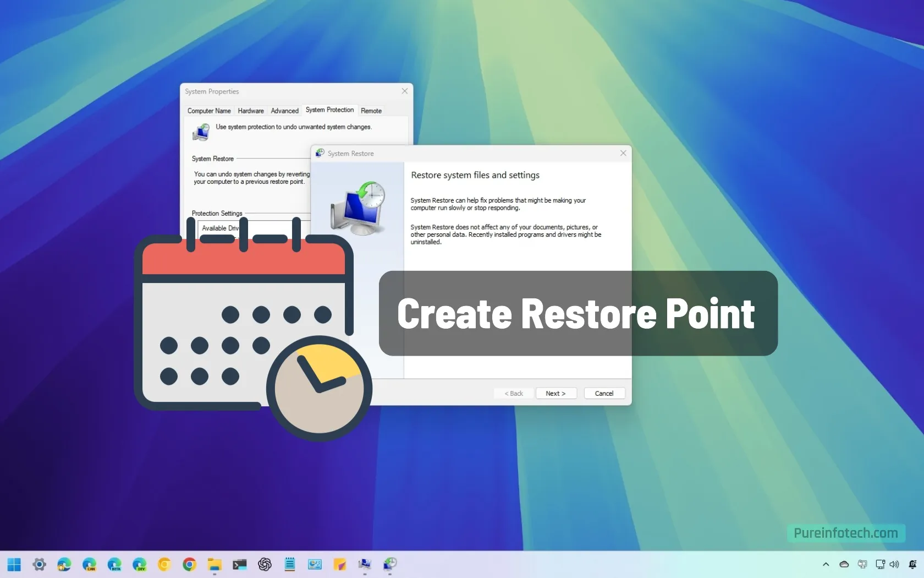Open File Explorer from the taskbar

(214, 565)
